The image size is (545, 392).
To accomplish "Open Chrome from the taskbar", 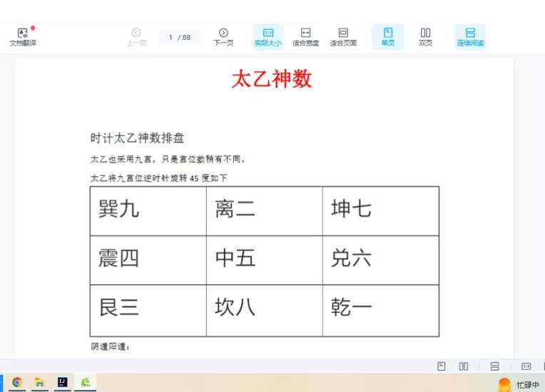I will click(17, 382).
